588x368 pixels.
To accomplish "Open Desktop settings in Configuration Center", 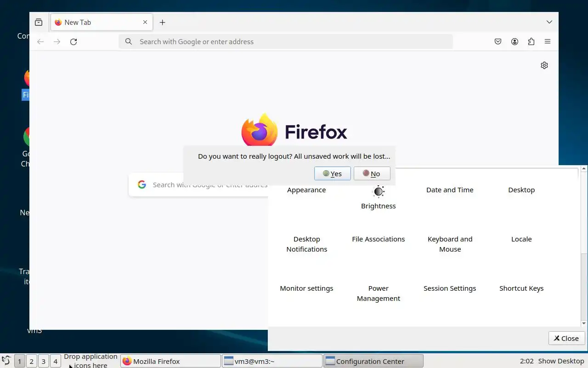I will tap(521, 190).
